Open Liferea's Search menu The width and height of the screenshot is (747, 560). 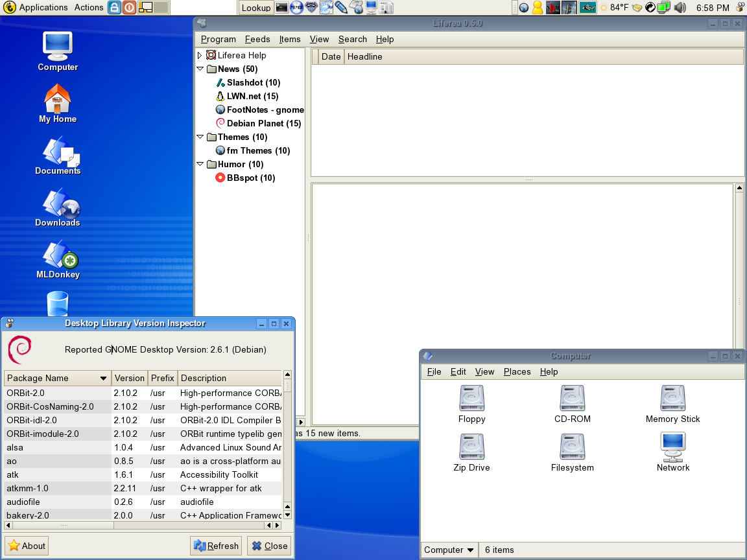tap(353, 39)
